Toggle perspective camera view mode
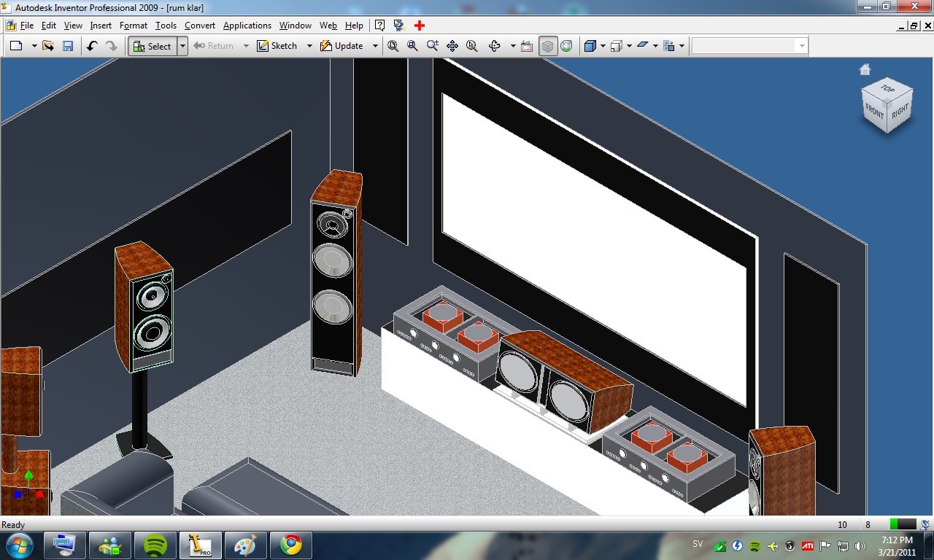Screen dimensions: 934x560 [566, 46]
